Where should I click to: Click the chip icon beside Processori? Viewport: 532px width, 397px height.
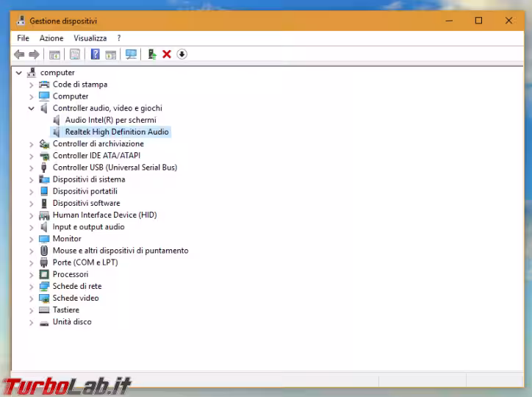[x=44, y=274]
